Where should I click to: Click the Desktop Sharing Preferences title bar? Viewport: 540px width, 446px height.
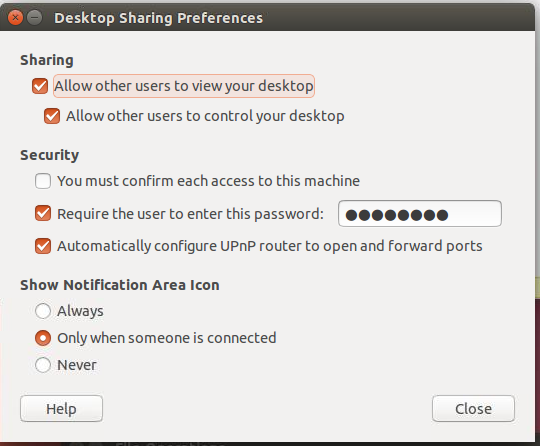(x=267, y=18)
